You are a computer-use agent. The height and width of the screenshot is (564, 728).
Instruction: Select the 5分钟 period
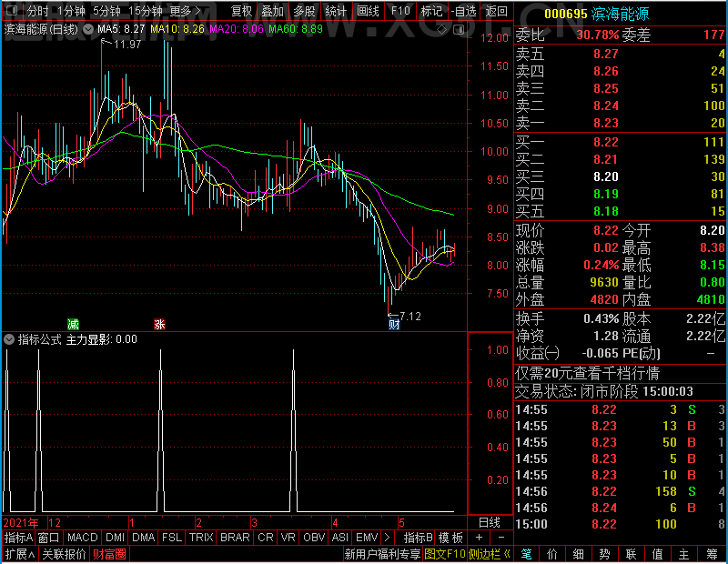pos(106,11)
